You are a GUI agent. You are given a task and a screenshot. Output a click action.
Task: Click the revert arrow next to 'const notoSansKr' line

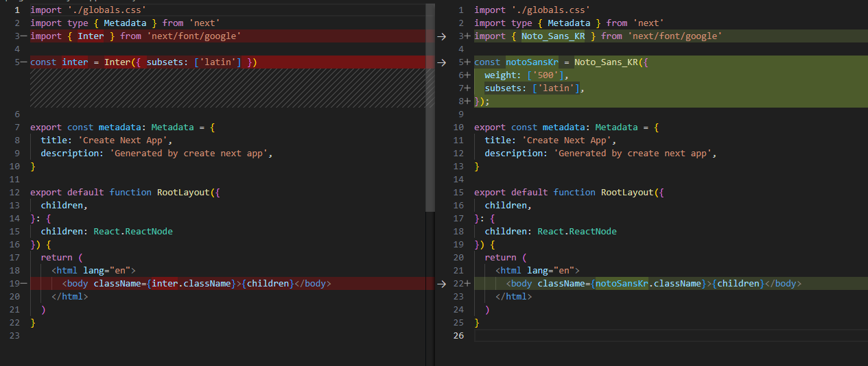pyautogui.click(x=442, y=62)
